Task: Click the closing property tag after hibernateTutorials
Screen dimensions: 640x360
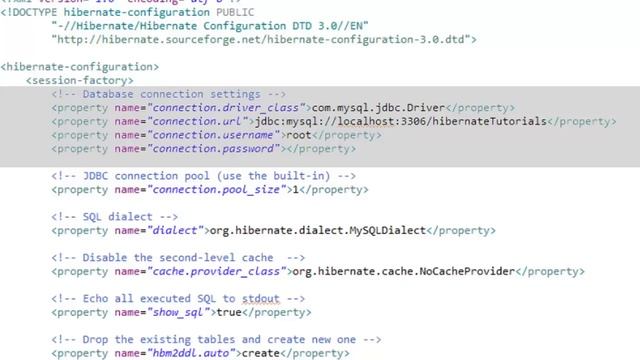Action: click(x=582, y=122)
